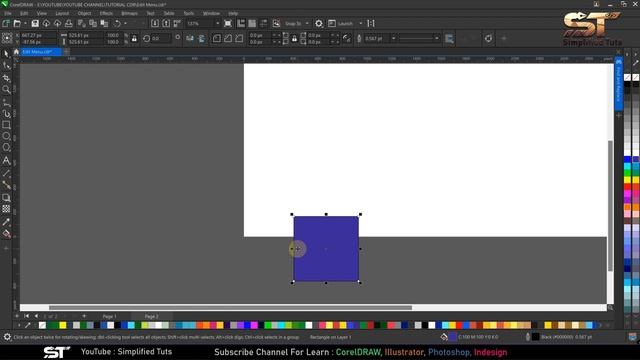Toggle Show rulers button
This screenshot has height=360, width=640.
(241, 23)
